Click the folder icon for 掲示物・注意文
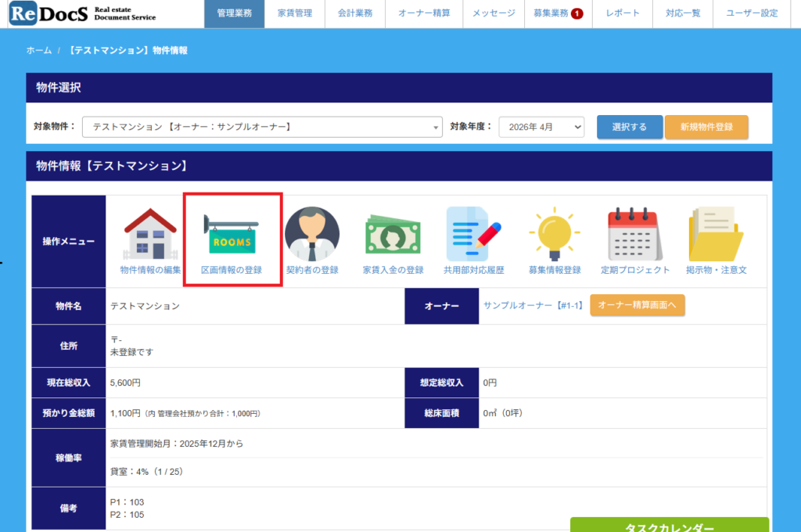The width and height of the screenshot is (801, 532). click(x=716, y=235)
